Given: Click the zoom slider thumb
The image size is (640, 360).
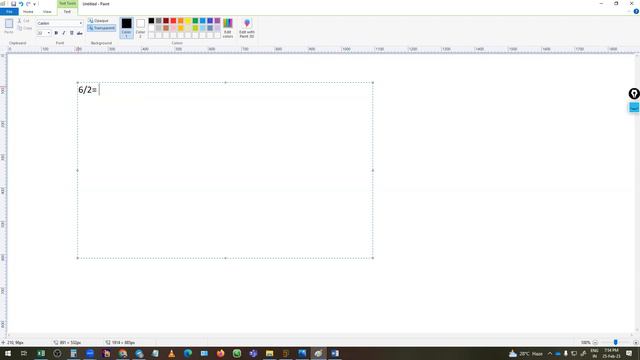Looking at the screenshot, I should tap(616, 342).
